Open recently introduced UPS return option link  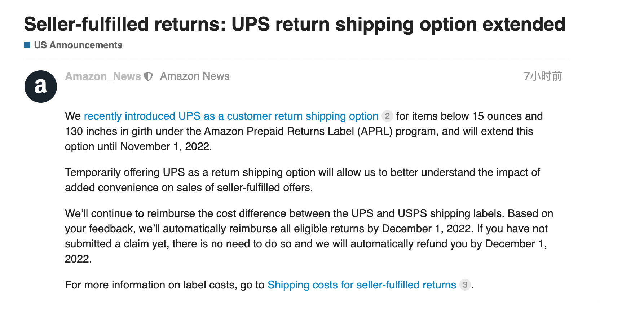point(231,116)
